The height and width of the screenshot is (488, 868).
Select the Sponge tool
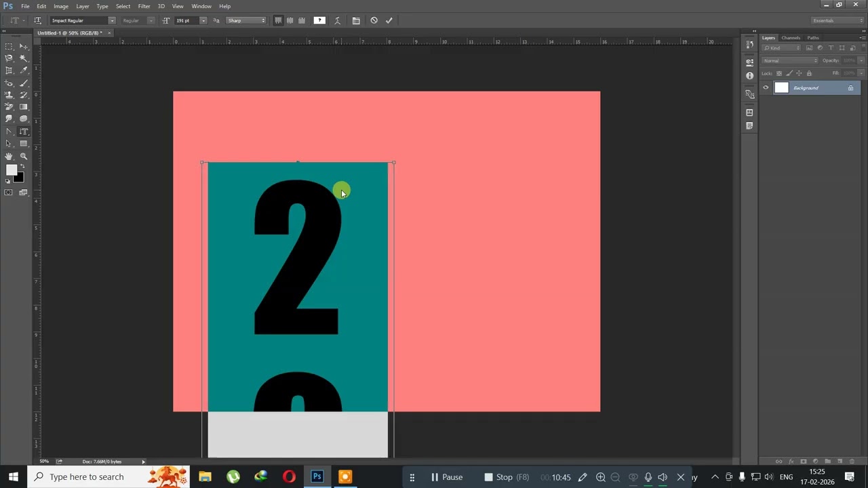[x=24, y=119]
